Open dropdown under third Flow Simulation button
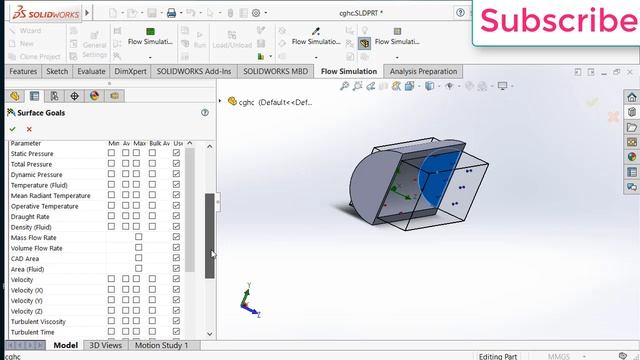The width and height of the screenshot is (640, 360). pos(397,57)
